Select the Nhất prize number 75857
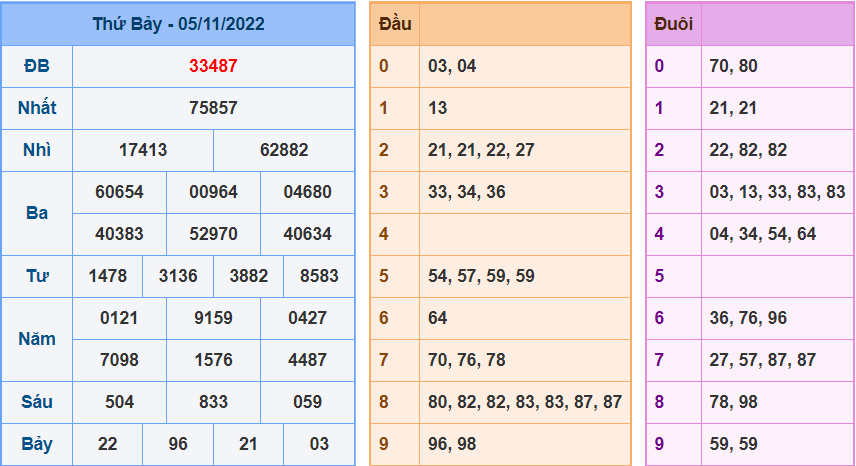 213,108
